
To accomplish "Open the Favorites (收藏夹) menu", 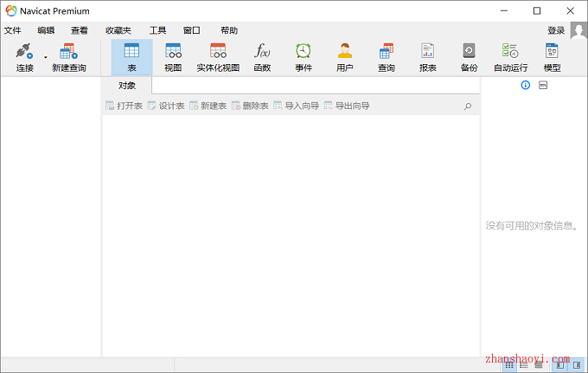I will (118, 30).
